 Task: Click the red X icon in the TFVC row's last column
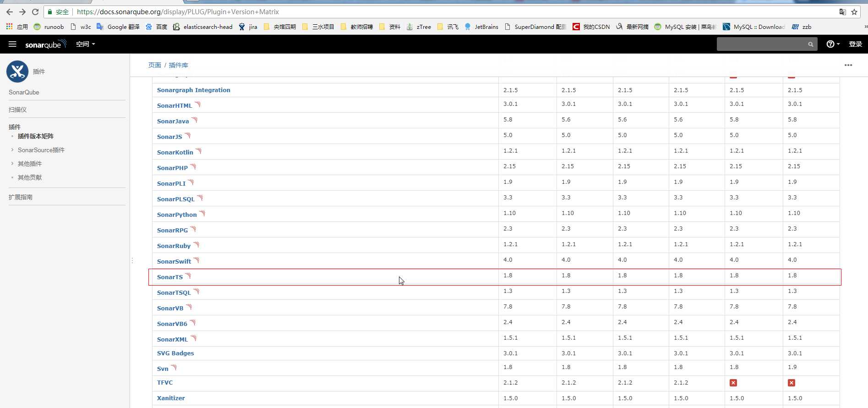tap(792, 383)
